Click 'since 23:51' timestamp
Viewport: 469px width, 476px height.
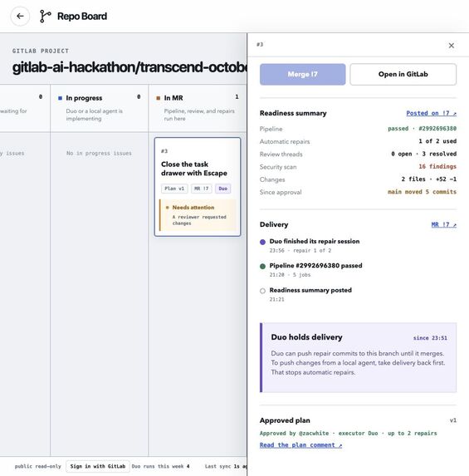pyautogui.click(x=430, y=338)
